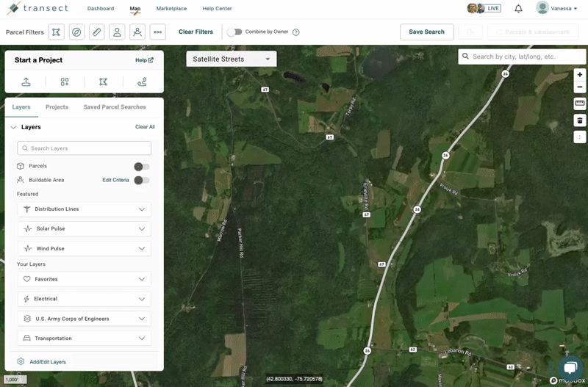
Task: Zoom in on the map
Action: [579, 74]
